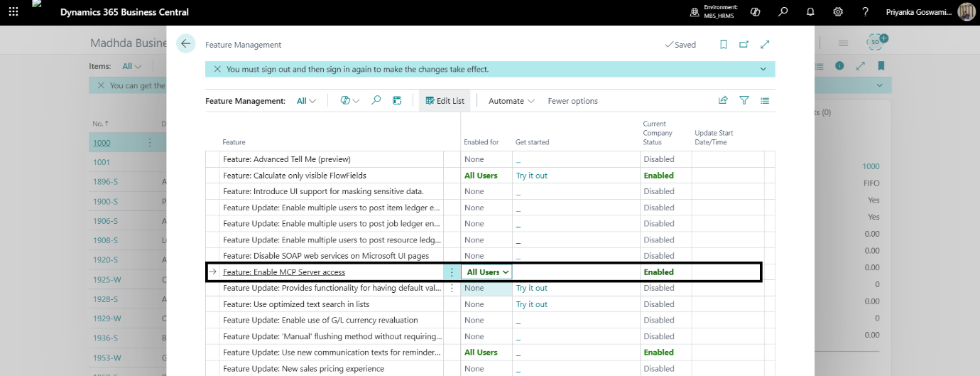Click All Users for communication texts for reminder
The height and width of the screenshot is (376, 980).
pos(481,353)
